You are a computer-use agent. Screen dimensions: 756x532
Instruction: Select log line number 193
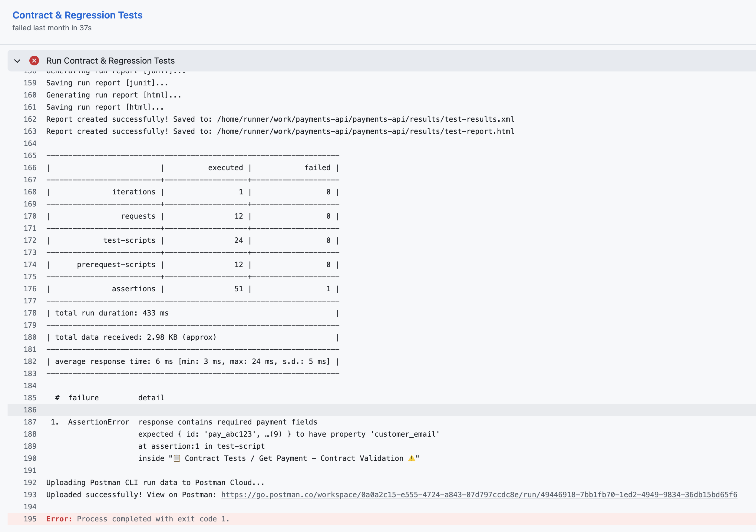[x=30, y=494]
